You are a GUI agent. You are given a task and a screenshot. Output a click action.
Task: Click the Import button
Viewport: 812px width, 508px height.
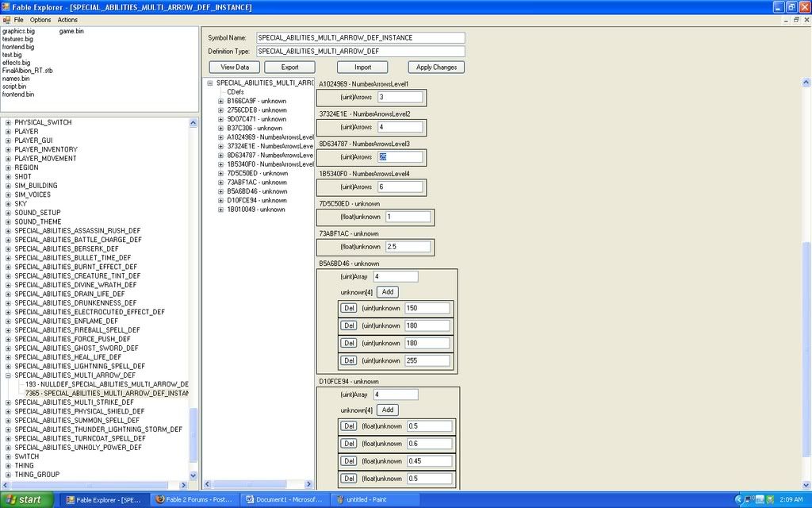362,67
